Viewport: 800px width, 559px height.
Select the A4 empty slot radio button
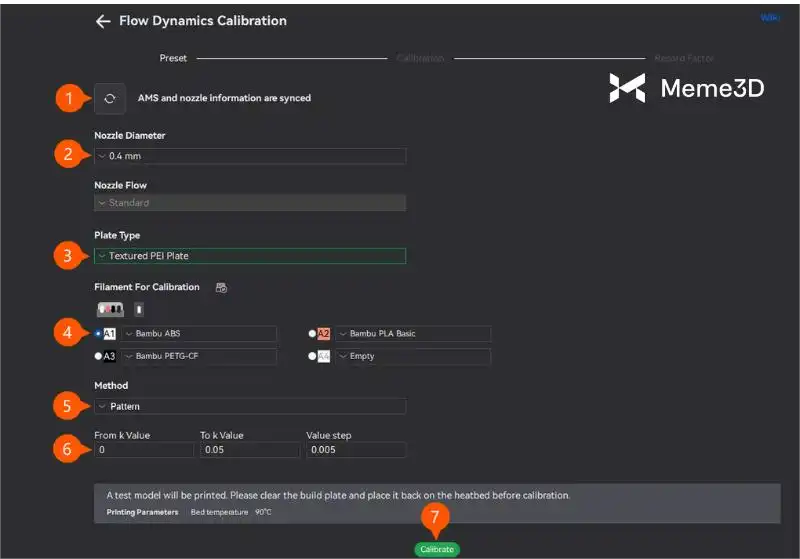pos(313,356)
